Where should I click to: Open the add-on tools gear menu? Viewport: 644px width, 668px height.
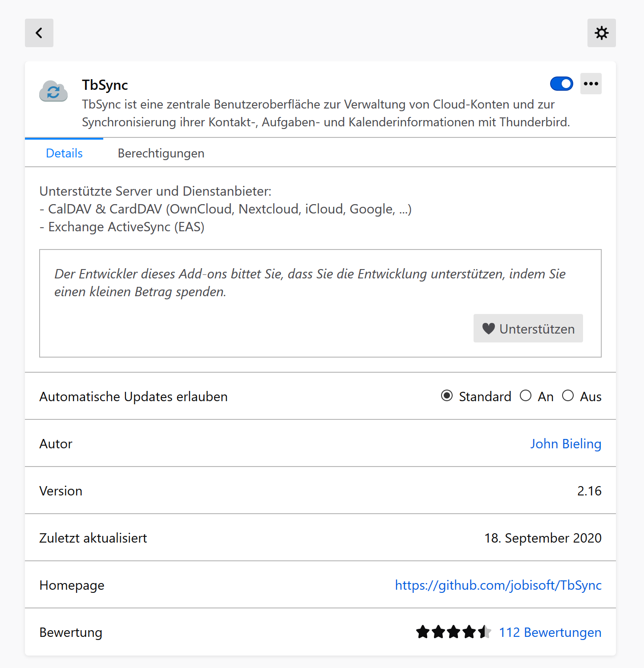601,33
